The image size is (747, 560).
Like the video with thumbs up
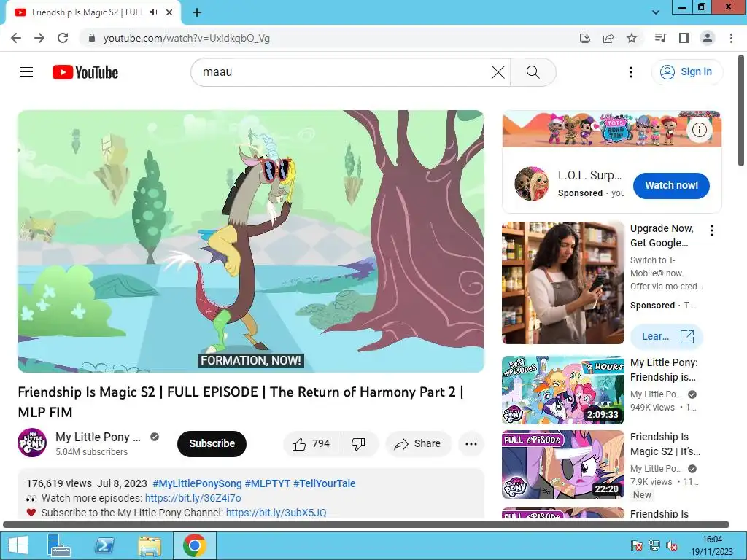[x=311, y=444]
